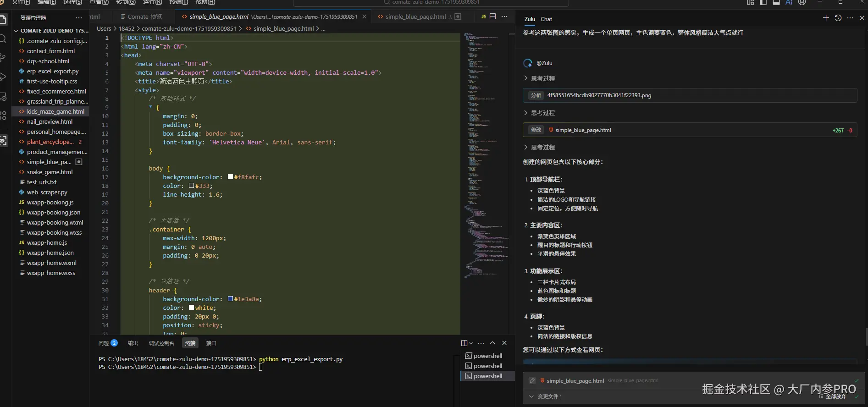
Task: Select the third highlighted powershell terminal
Action: pos(487,376)
